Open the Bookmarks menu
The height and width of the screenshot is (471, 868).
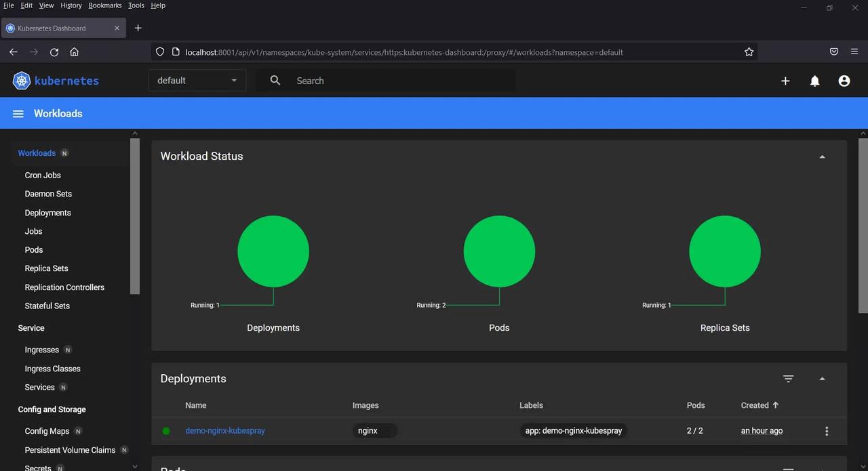point(104,5)
